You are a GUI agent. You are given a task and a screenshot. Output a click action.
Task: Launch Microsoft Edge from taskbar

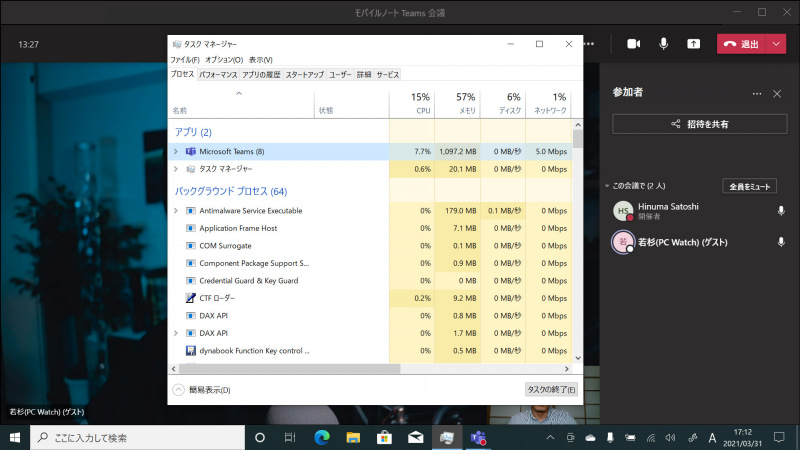pos(321,437)
